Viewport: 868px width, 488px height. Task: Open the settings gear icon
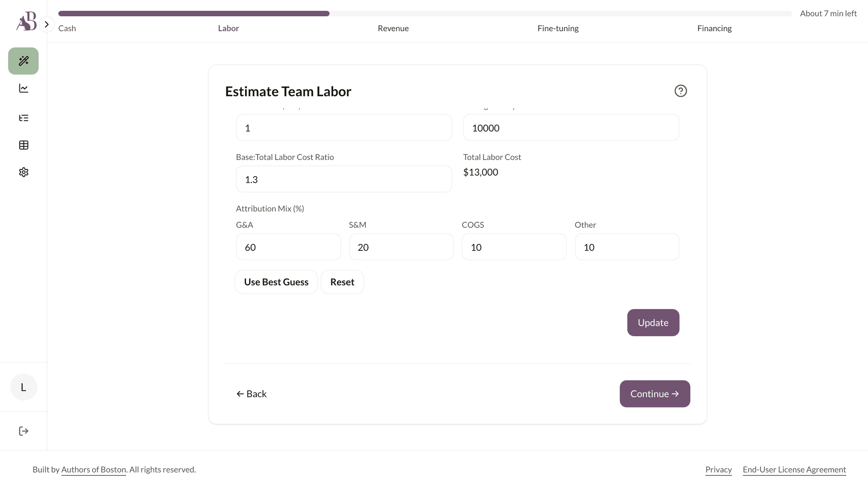click(x=24, y=172)
